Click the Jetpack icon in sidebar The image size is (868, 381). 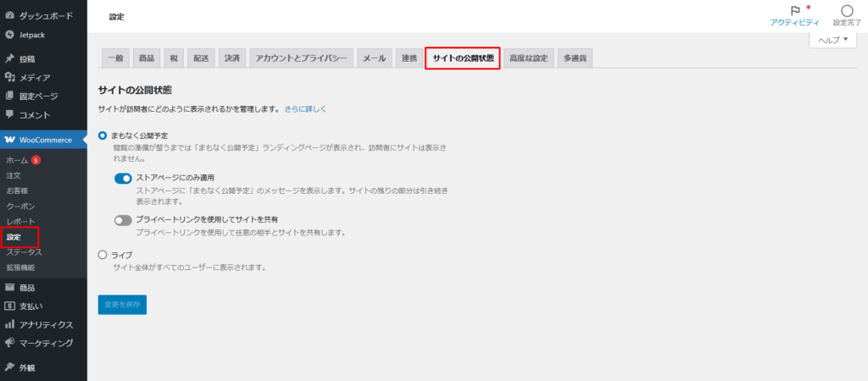(x=9, y=35)
